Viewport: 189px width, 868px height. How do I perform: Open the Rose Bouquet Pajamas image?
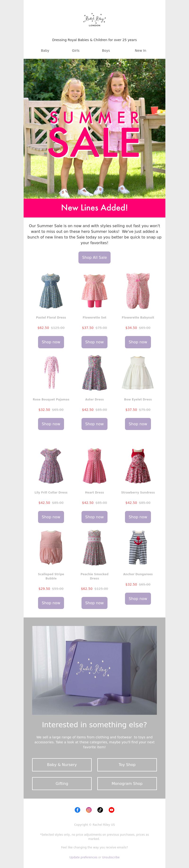51,373
